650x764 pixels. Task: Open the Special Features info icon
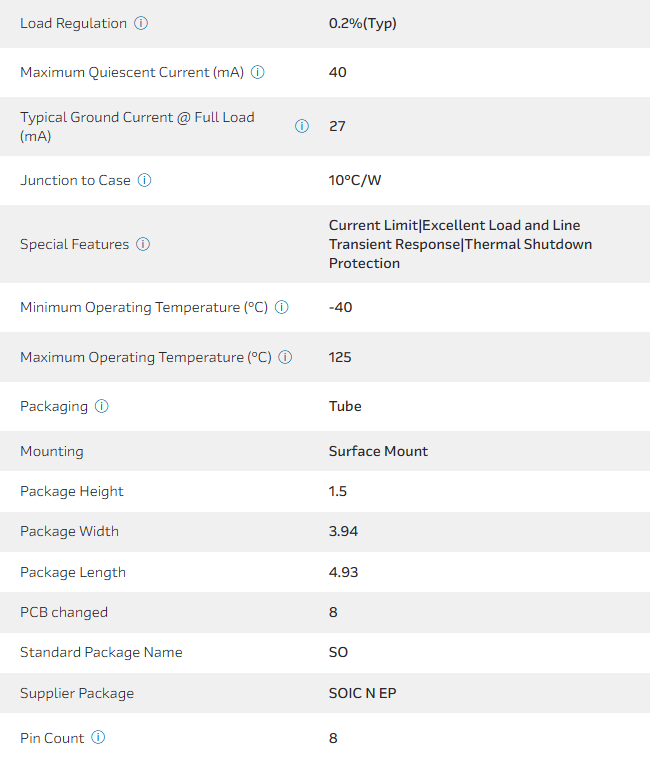pos(143,244)
